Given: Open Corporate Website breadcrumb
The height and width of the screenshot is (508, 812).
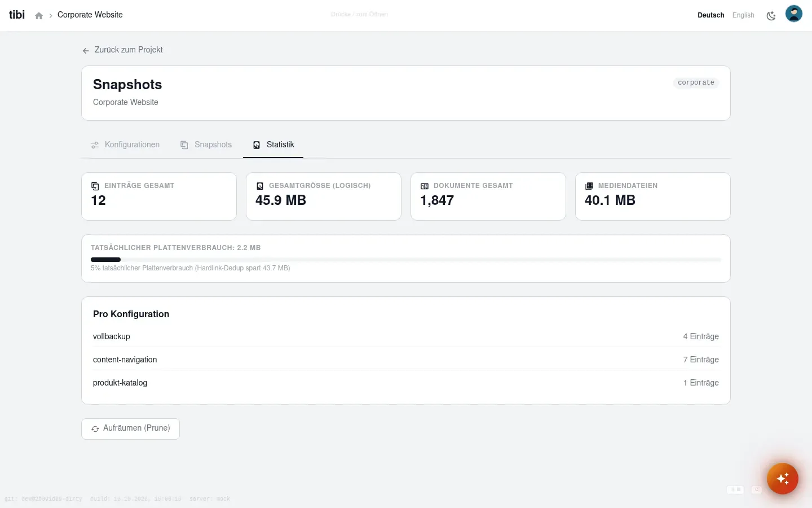Looking at the screenshot, I should 90,15.
